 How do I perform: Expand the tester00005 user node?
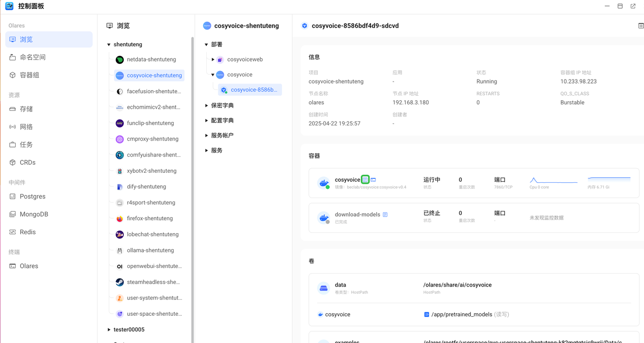(109, 330)
